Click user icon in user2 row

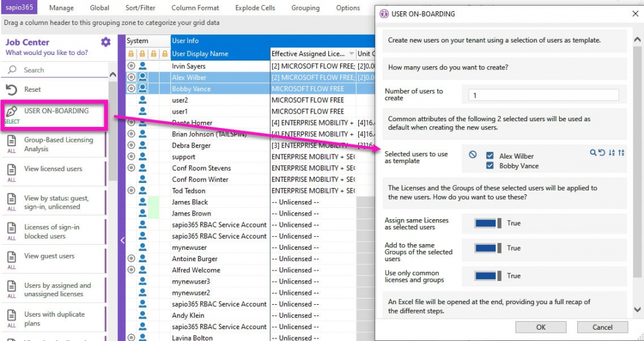click(142, 100)
